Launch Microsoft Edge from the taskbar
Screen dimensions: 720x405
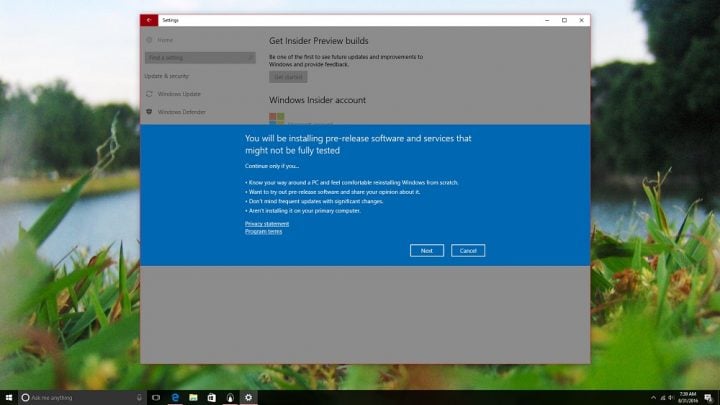click(175, 398)
